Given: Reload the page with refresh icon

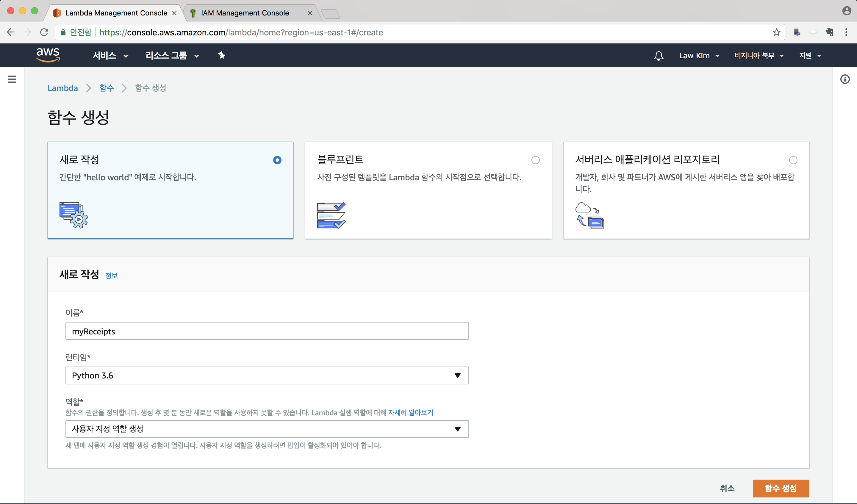Looking at the screenshot, I should (x=44, y=32).
